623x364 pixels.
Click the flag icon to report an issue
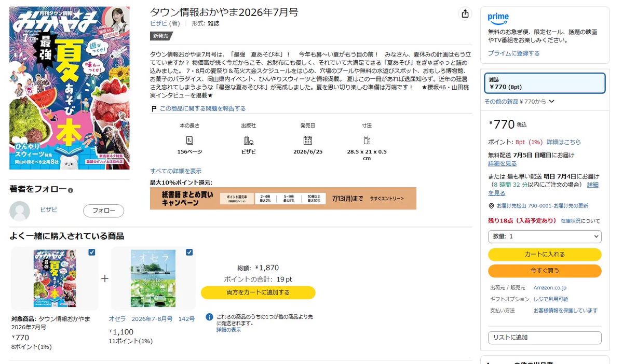(x=154, y=109)
